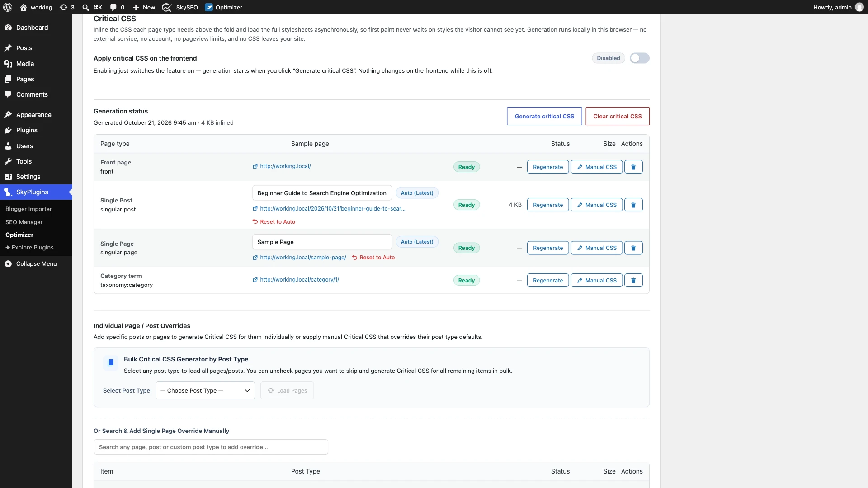Regenerate critical CSS for Front page
The height and width of the screenshot is (488, 868).
click(548, 167)
